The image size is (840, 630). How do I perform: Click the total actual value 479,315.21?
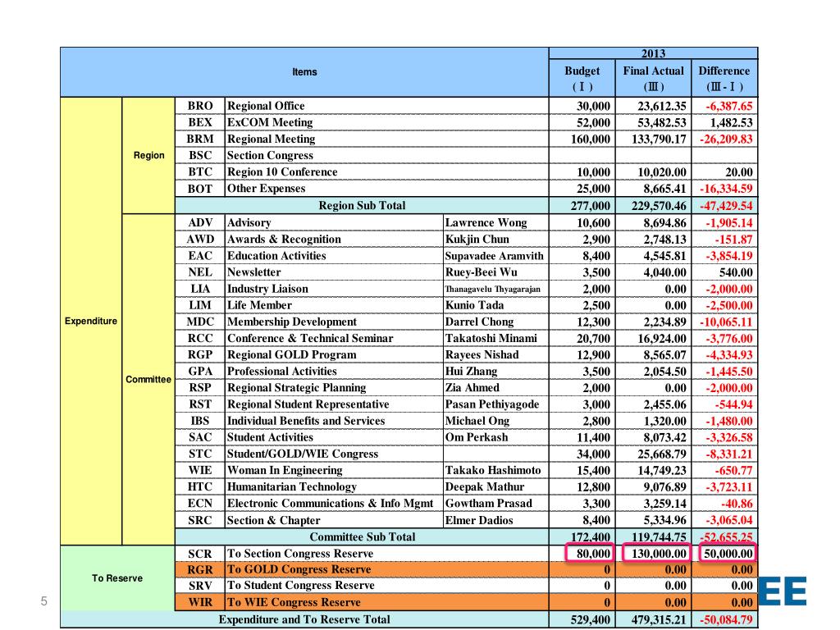[654, 620]
